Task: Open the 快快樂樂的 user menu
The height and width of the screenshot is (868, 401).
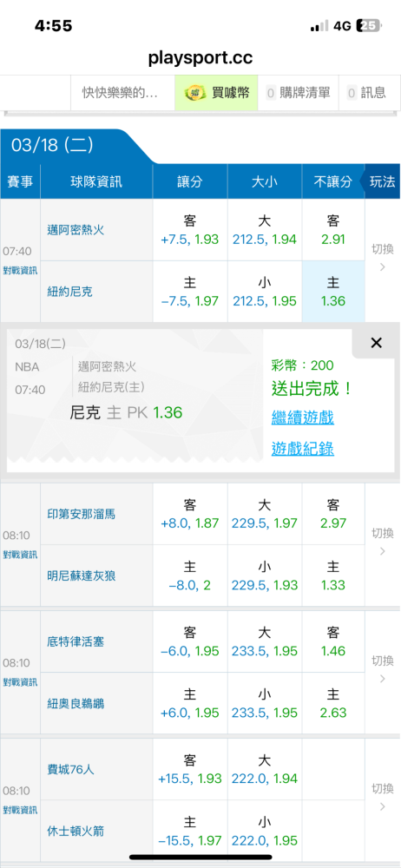Action: click(122, 93)
